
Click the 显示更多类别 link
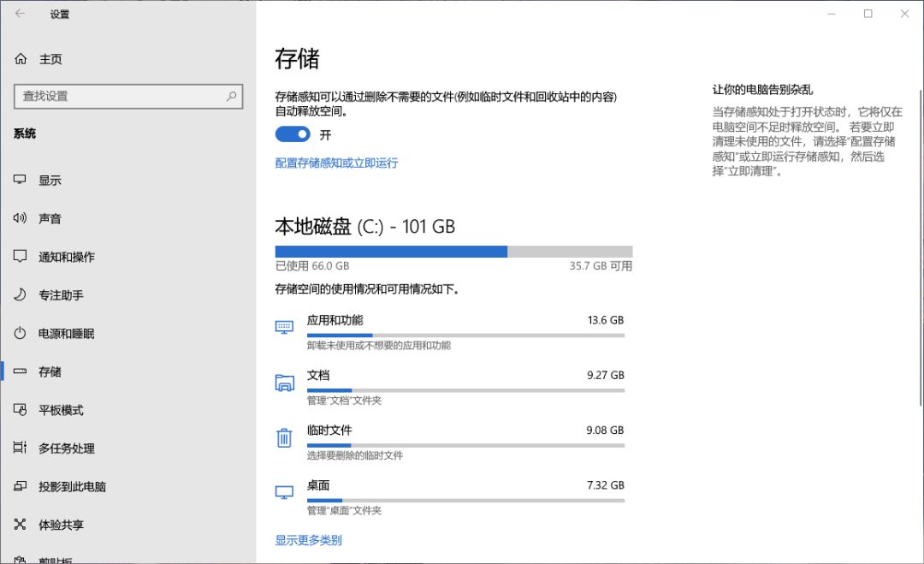click(x=308, y=540)
